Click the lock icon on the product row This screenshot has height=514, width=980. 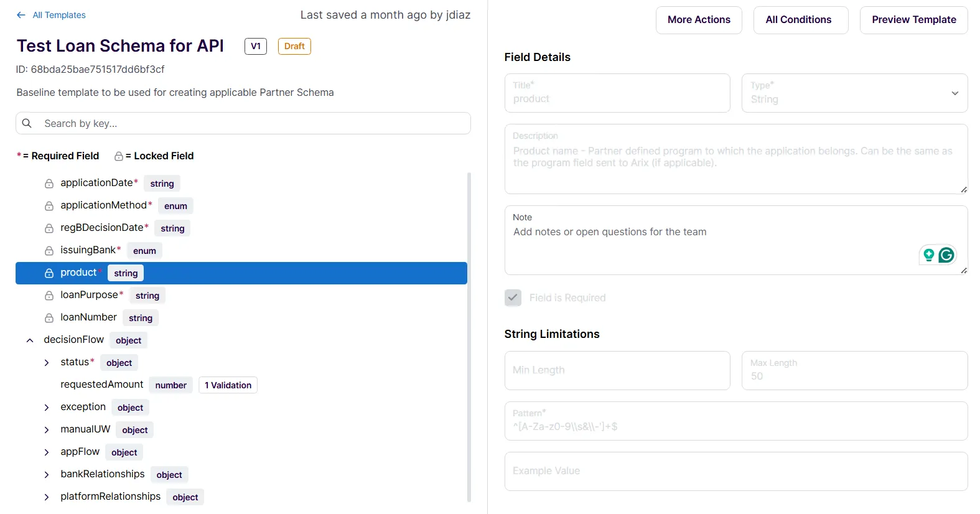pos(49,273)
